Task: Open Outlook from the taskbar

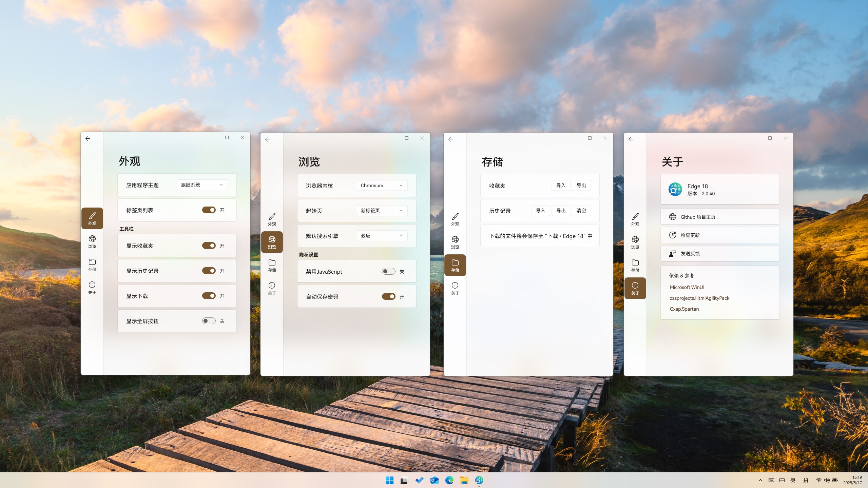Action: (x=434, y=480)
